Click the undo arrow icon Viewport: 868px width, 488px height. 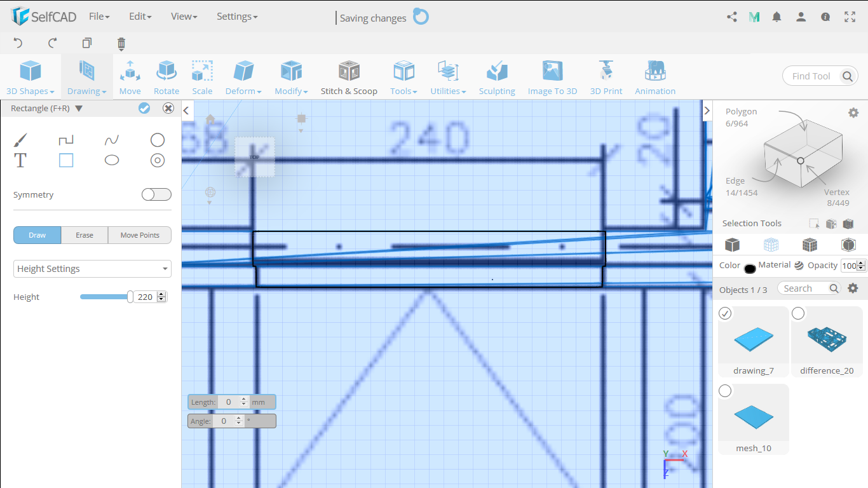18,43
